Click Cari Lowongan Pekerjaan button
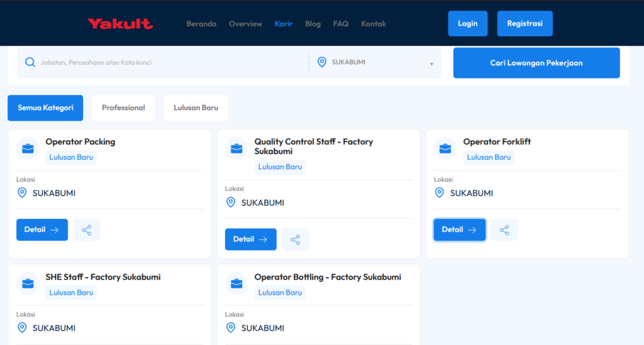Screen dimensions: 644x345 [x=536, y=63]
